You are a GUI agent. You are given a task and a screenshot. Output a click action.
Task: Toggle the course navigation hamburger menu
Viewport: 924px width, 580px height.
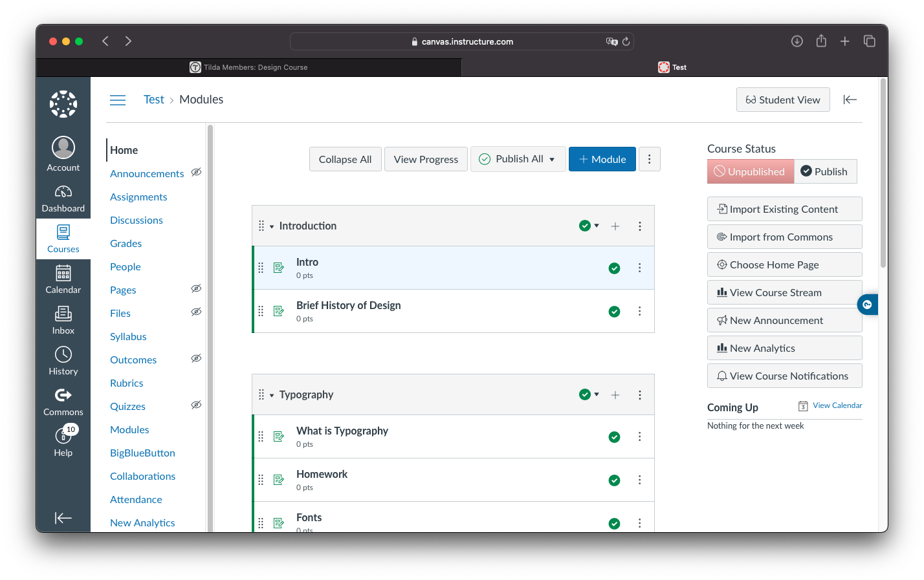[x=118, y=100]
